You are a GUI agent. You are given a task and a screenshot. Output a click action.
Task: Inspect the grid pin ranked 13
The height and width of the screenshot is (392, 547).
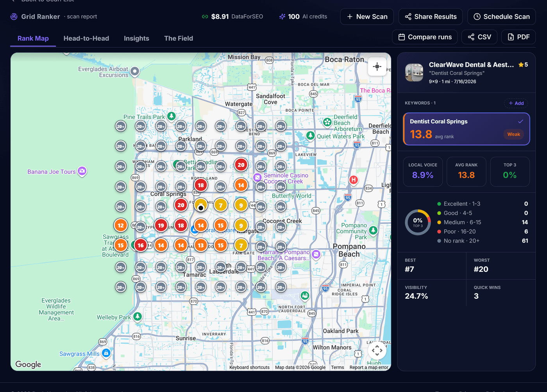tap(201, 245)
